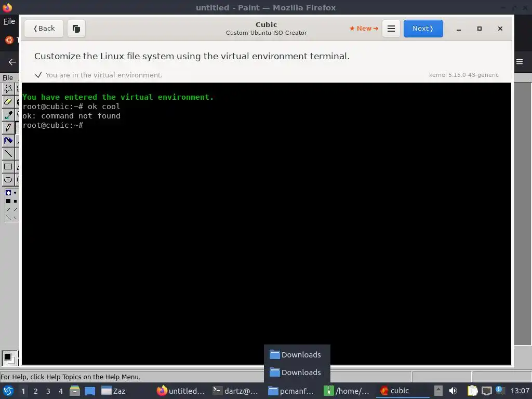This screenshot has height=399, width=532.
Task: Choose the large square brush shape in Paint
Action: (8, 201)
